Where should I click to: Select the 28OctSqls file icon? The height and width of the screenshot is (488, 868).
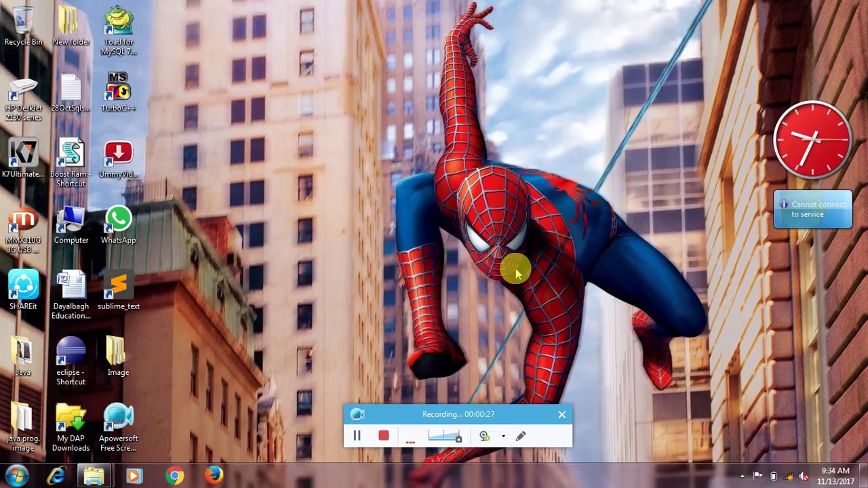71,94
